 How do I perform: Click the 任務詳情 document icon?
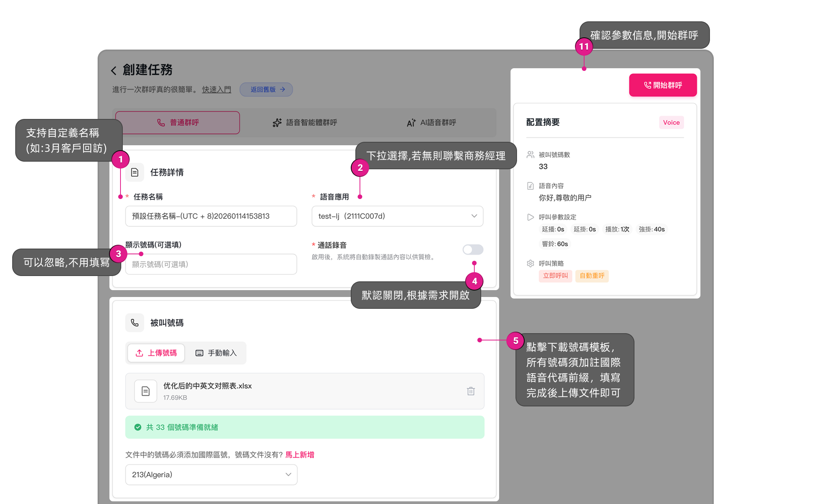tap(135, 172)
